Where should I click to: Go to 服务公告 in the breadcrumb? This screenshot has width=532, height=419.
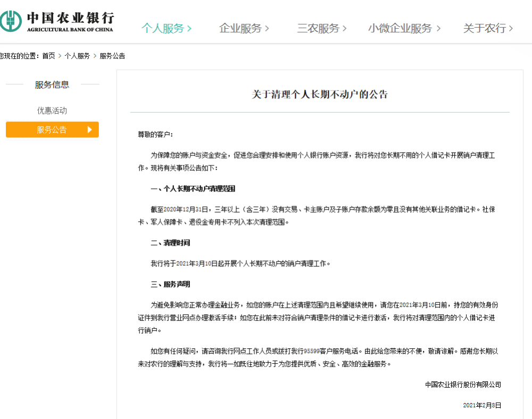pos(112,56)
